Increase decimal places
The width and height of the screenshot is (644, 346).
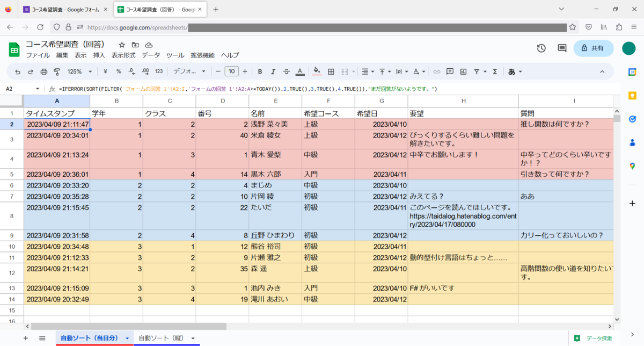145,71
